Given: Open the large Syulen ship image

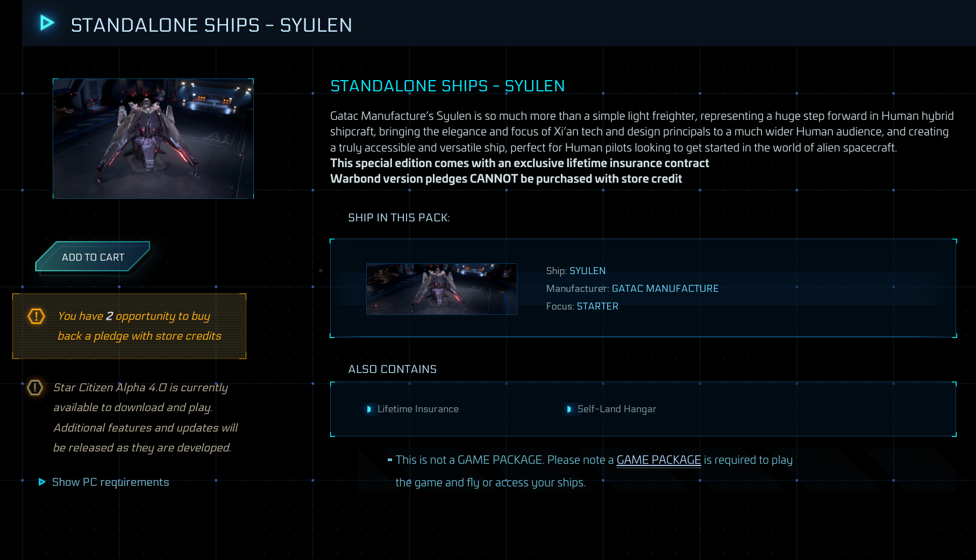Looking at the screenshot, I should coord(153,139).
